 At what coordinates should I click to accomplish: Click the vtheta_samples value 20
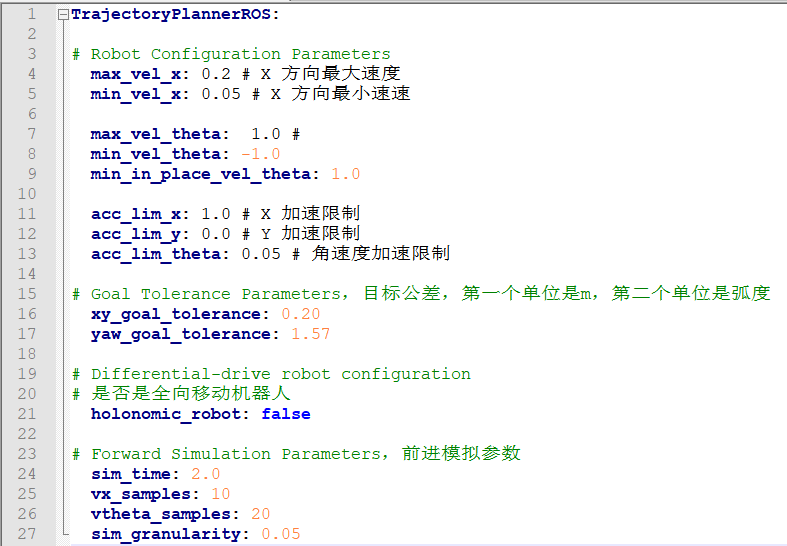pos(260,514)
